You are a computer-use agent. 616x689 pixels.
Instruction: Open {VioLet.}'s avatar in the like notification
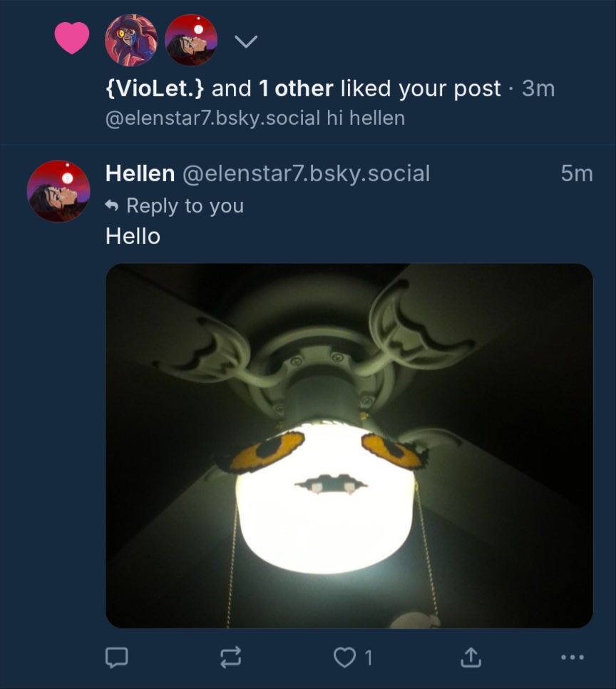click(131, 40)
